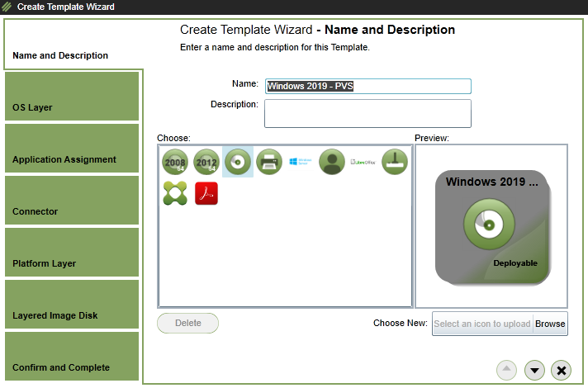Click inside the Description text box
Screen dimensions: 588x388
point(367,114)
